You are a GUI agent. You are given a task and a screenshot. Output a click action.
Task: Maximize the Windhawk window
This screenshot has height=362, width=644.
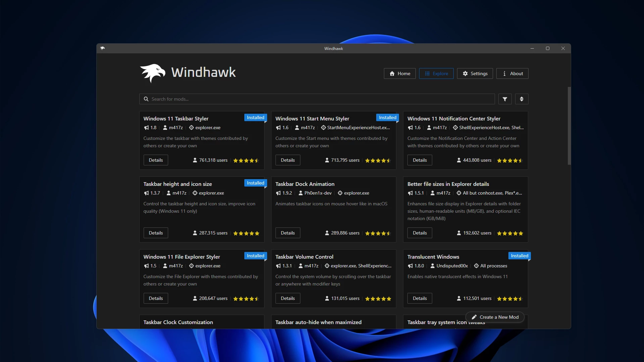click(547, 48)
